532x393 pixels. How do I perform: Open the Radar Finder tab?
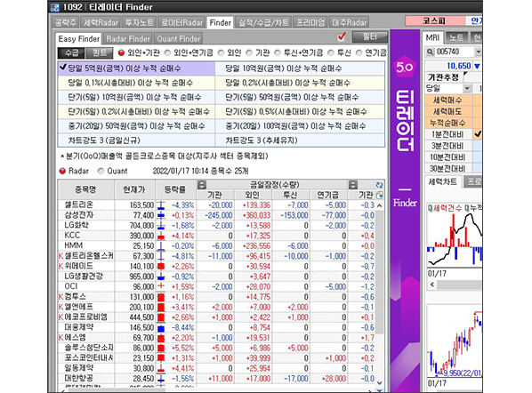click(128, 39)
